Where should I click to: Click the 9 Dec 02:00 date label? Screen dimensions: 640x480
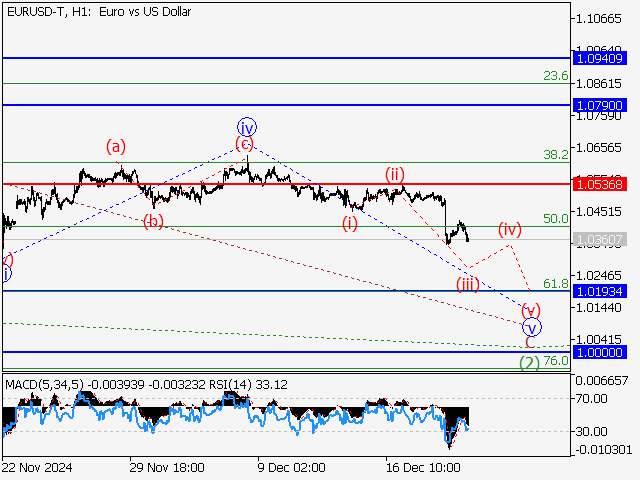tap(289, 466)
